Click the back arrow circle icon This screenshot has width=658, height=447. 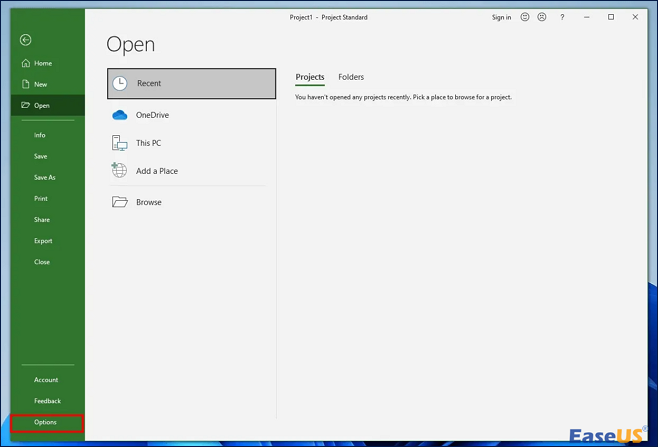point(26,40)
